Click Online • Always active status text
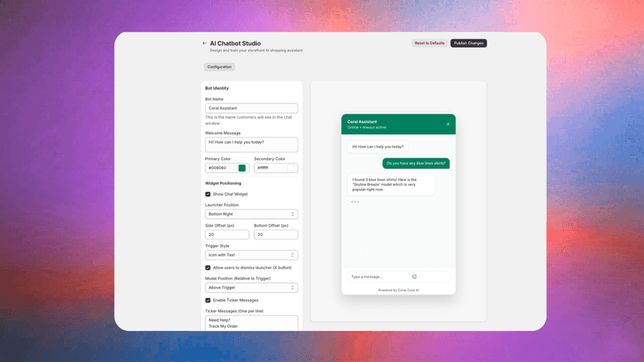The height and width of the screenshot is (362, 644). 367,127
